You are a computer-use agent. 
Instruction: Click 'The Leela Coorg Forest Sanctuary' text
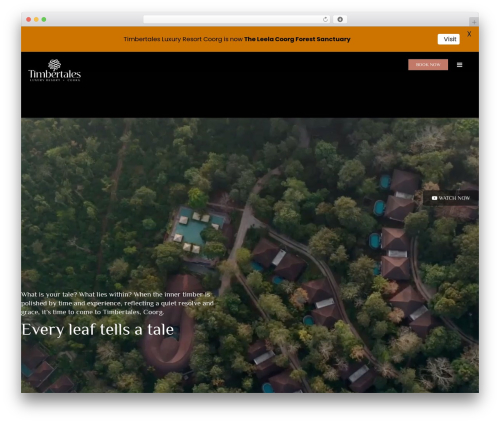coord(297,39)
